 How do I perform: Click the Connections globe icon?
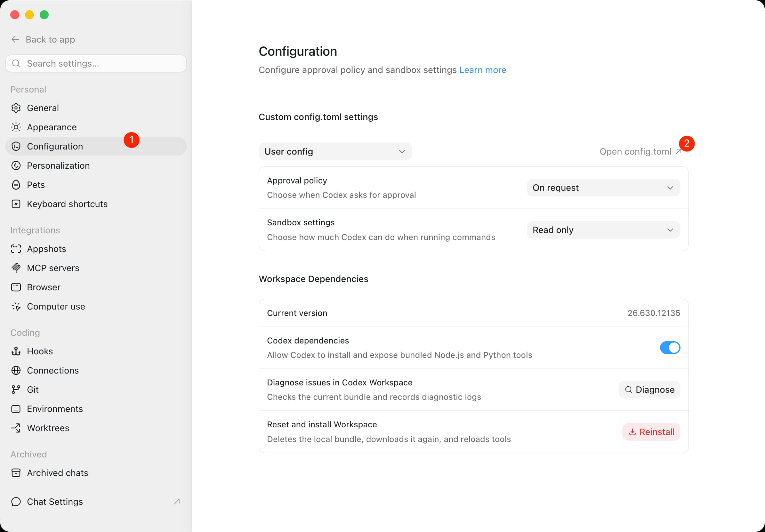coord(16,370)
